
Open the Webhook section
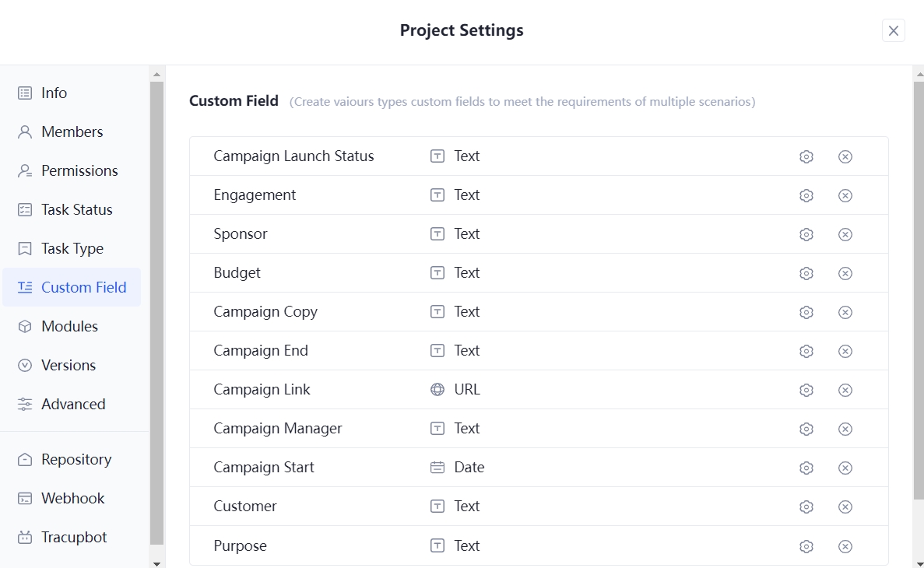(x=71, y=498)
